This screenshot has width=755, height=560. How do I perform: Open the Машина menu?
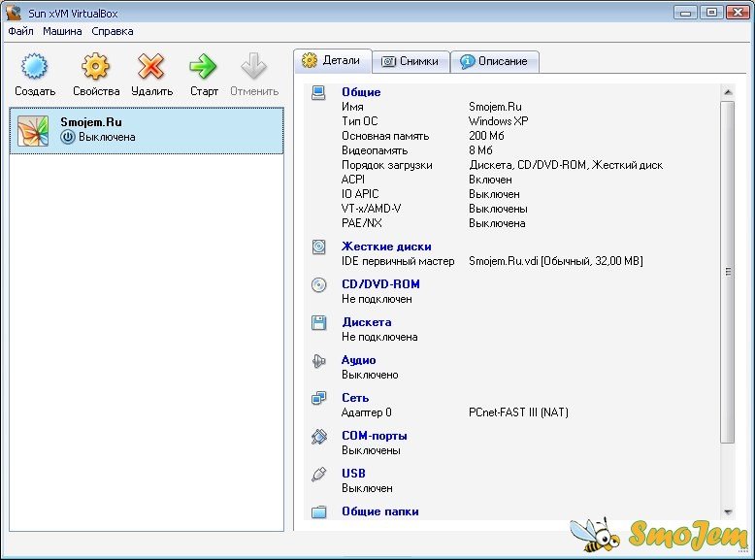click(x=62, y=31)
